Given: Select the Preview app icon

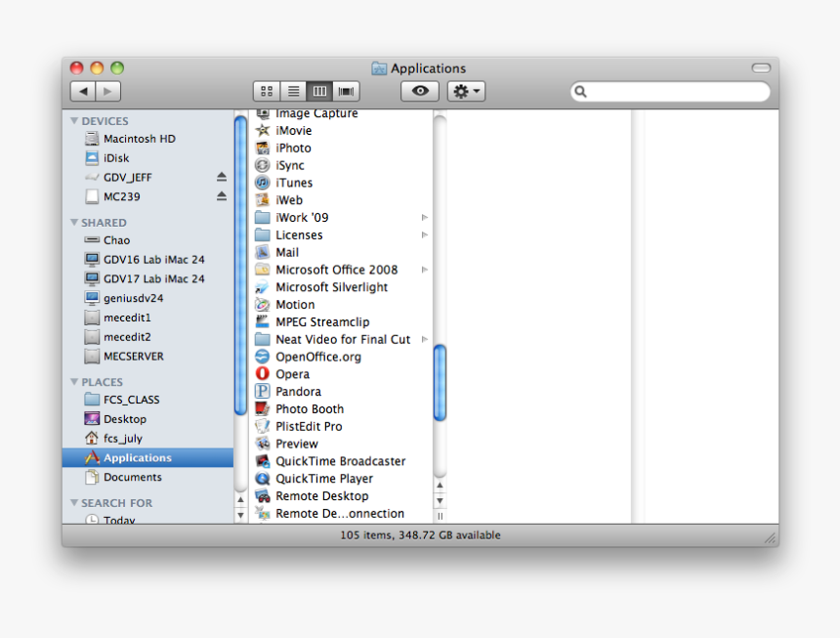Looking at the screenshot, I should pos(262,444).
